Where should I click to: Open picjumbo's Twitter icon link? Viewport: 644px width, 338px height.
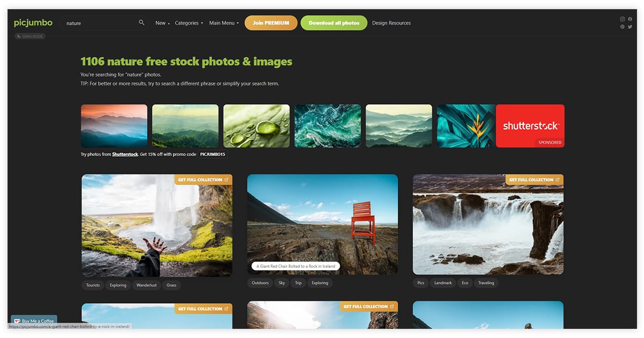click(630, 27)
